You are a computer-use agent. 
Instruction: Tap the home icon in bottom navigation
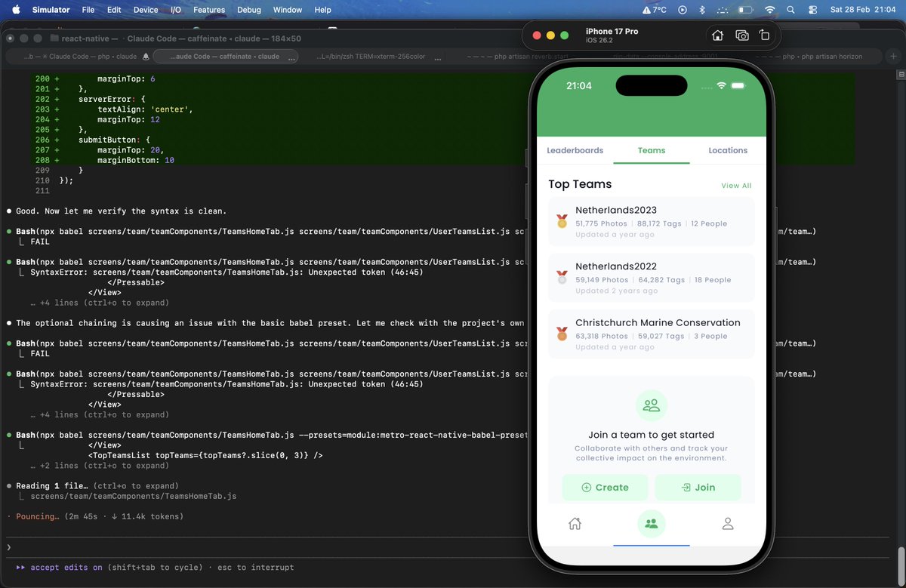(x=575, y=523)
